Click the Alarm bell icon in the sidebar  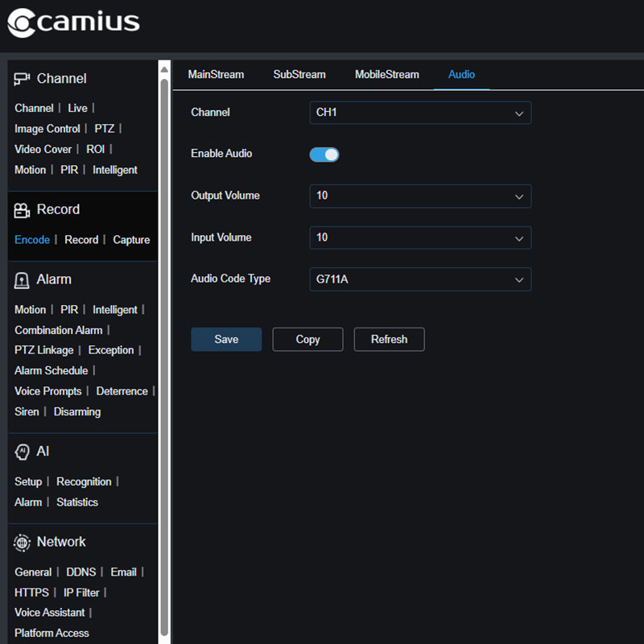pyautogui.click(x=21, y=279)
